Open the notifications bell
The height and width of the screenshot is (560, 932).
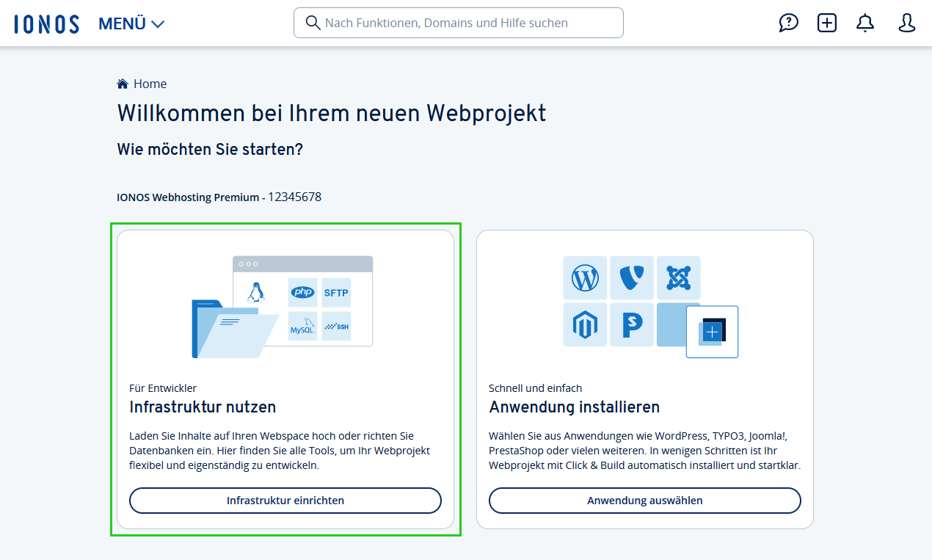tap(865, 23)
